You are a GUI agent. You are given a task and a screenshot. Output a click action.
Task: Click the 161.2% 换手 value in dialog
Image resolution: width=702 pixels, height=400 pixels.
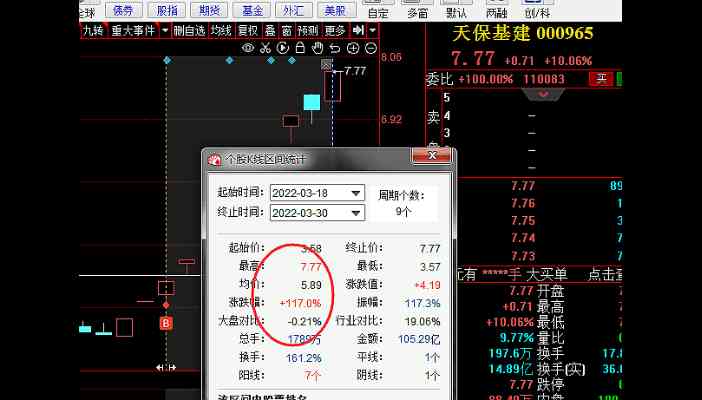point(304,358)
